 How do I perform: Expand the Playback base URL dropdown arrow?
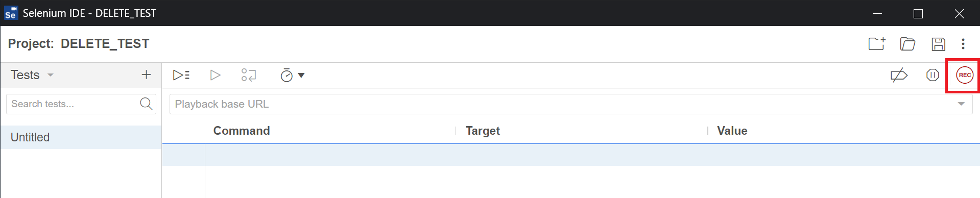click(x=961, y=104)
